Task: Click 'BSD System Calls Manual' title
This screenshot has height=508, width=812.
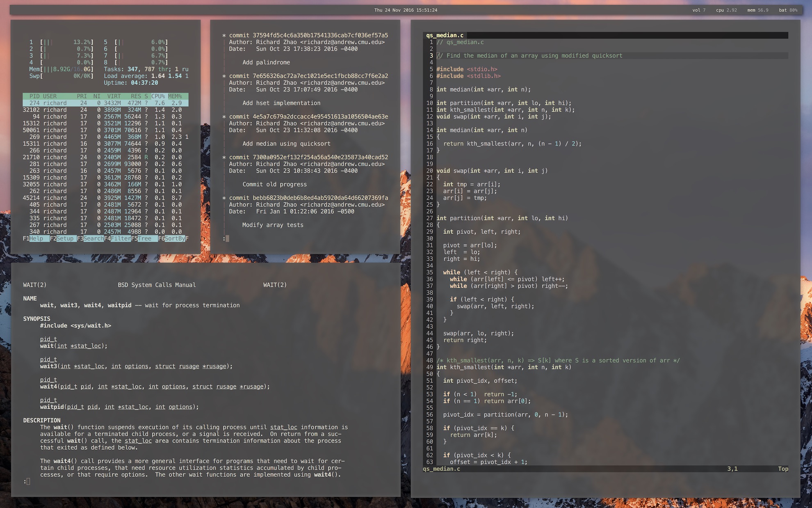Action: pyautogui.click(x=157, y=285)
